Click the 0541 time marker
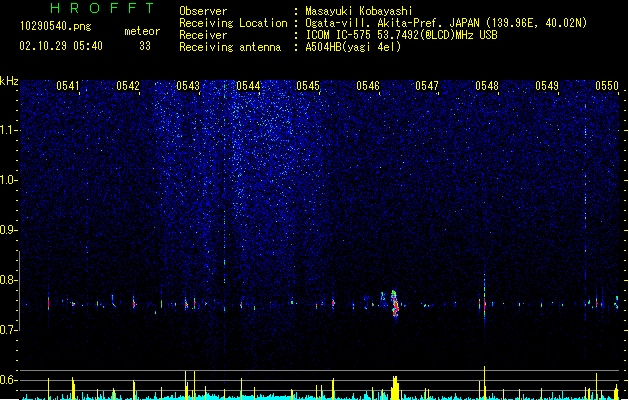629x400 pixels. point(68,86)
